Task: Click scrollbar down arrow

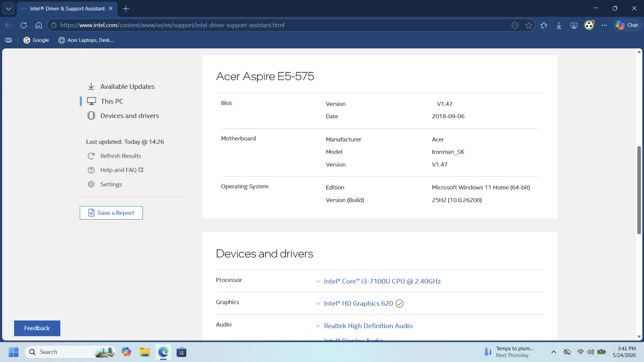Action: point(639,337)
